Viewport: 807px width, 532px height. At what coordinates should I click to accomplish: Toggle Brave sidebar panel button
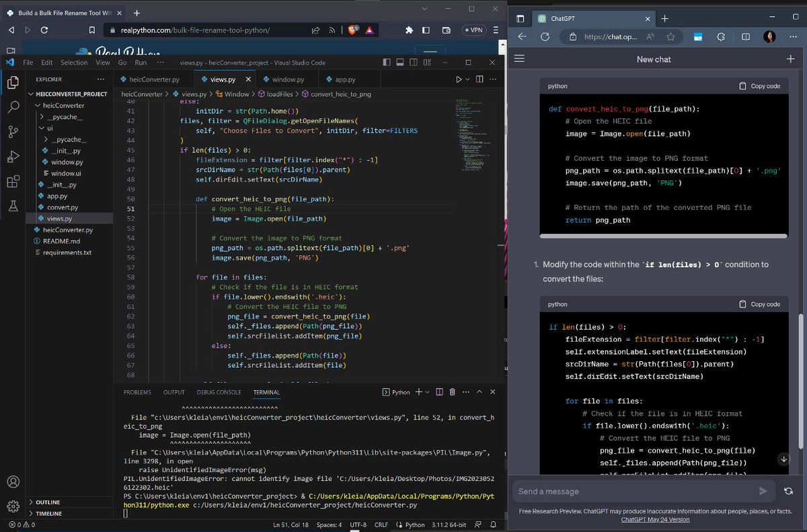pos(426,30)
